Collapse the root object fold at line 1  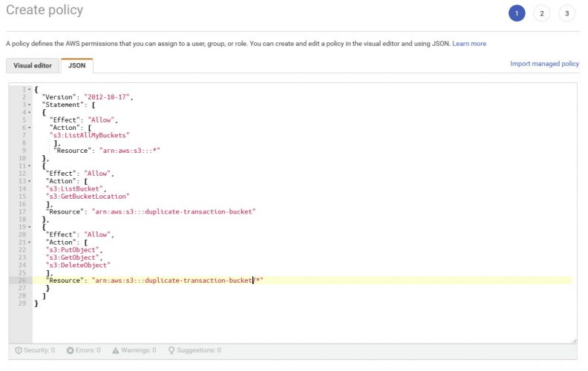[29, 90]
